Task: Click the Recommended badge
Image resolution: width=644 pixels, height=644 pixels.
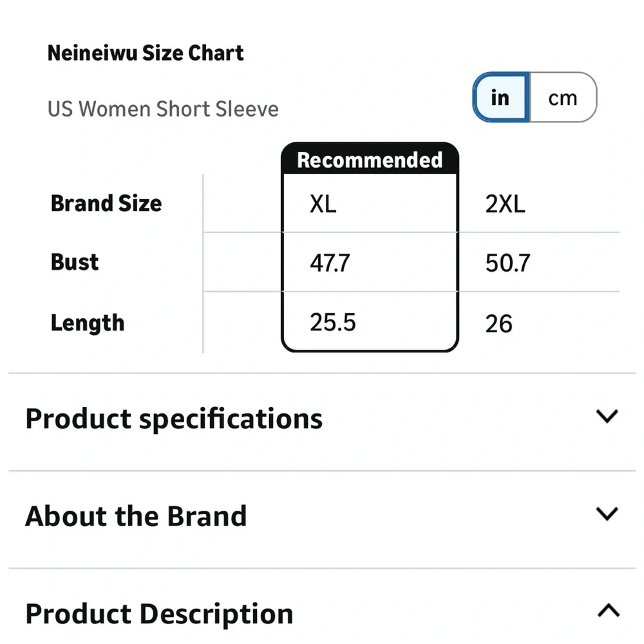Action: point(370,159)
